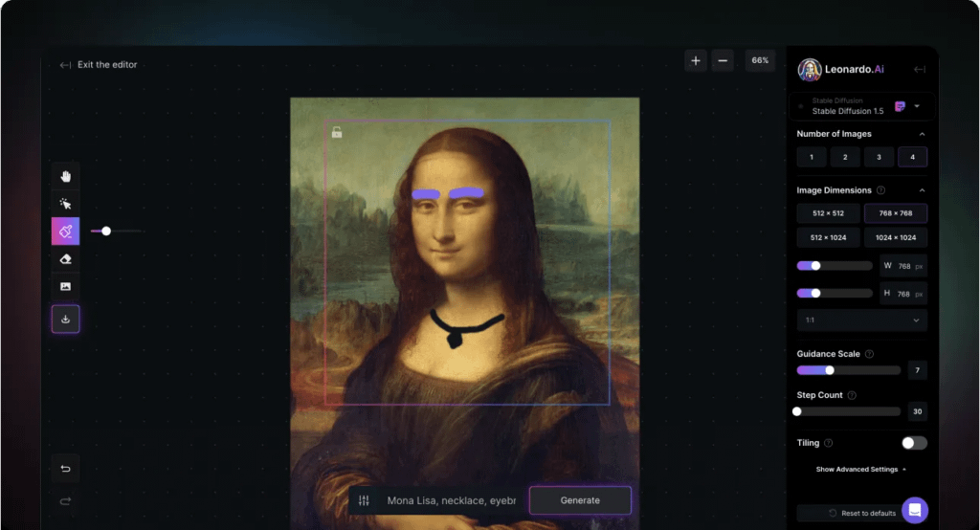Image resolution: width=980 pixels, height=530 pixels.
Task: Select the draw mask brush tool
Action: (66, 232)
